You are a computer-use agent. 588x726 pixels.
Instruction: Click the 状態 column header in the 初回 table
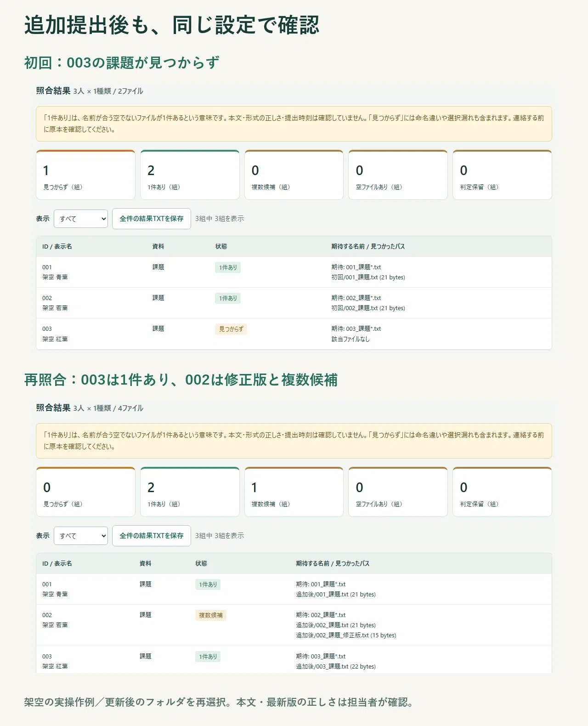221,247
